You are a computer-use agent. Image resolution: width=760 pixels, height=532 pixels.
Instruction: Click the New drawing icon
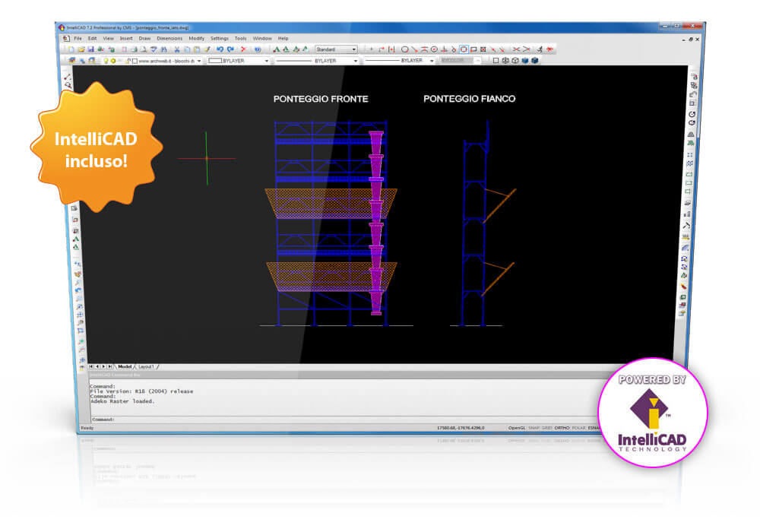coord(71,49)
